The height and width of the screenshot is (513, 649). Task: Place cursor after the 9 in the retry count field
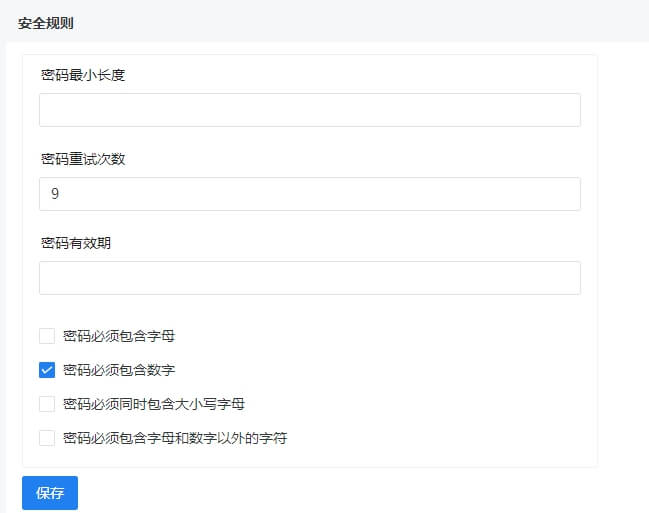[60, 194]
